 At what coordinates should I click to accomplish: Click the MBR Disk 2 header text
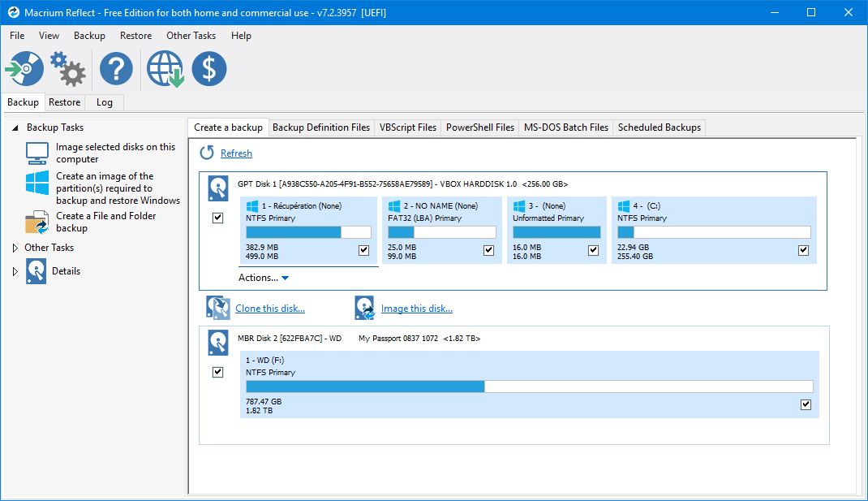tap(359, 338)
